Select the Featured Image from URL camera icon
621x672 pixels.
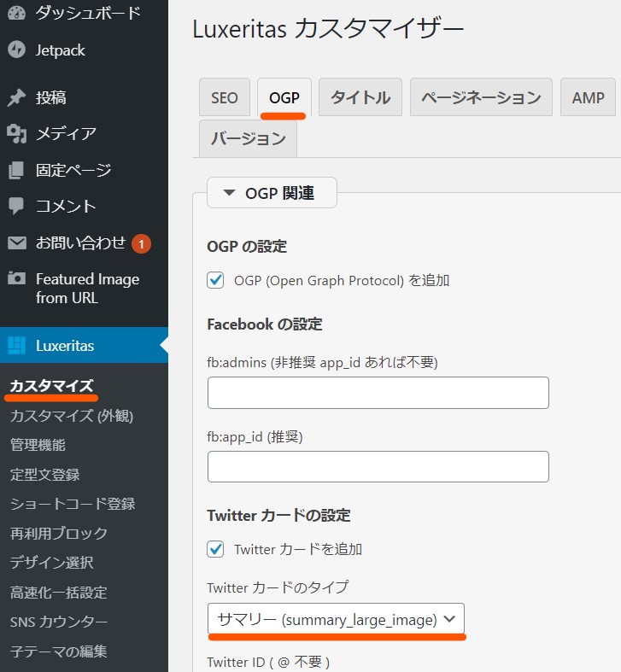click(17, 278)
